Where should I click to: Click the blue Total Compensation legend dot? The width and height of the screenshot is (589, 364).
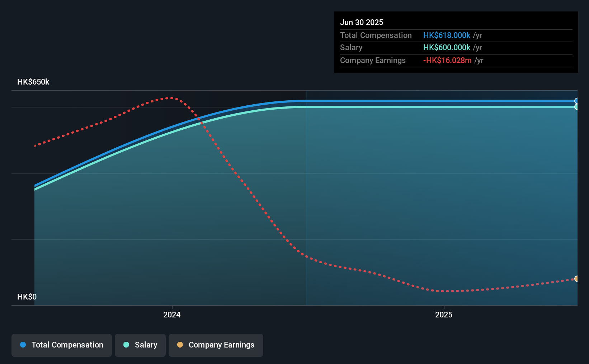(23, 345)
